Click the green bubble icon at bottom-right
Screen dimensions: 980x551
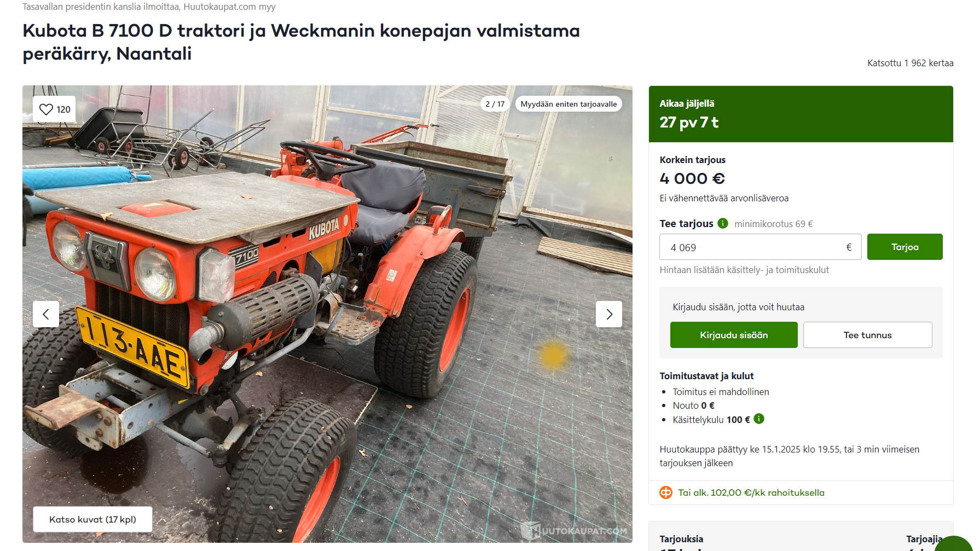click(x=956, y=543)
